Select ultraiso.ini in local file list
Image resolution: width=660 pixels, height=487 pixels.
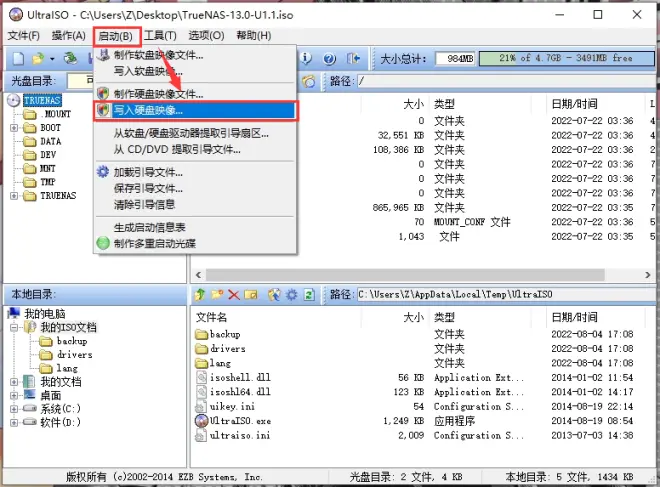[240, 435]
